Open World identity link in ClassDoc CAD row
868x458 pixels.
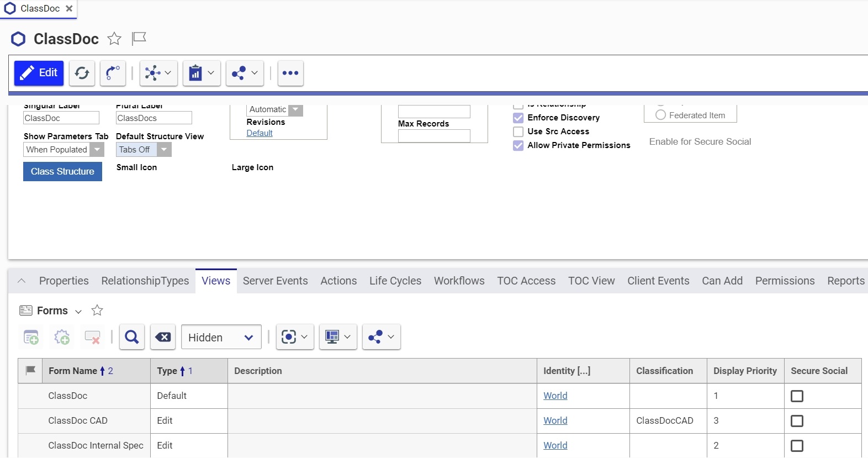(555, 420)
